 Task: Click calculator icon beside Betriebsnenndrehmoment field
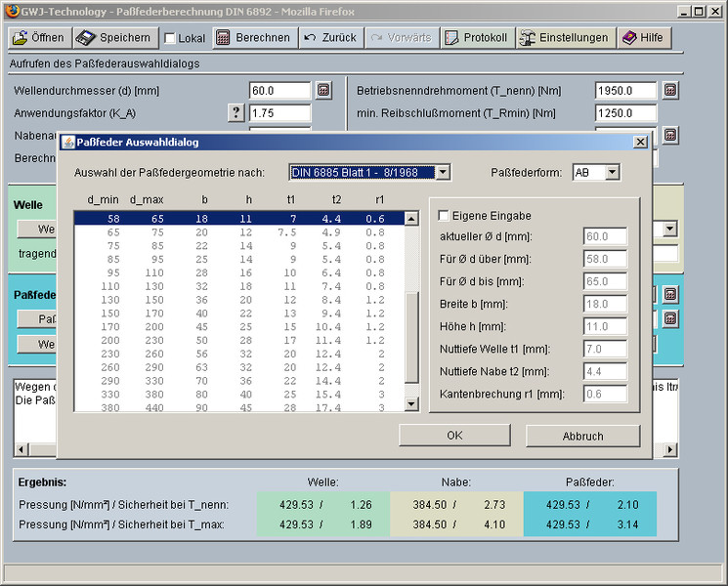coord(670,91)
